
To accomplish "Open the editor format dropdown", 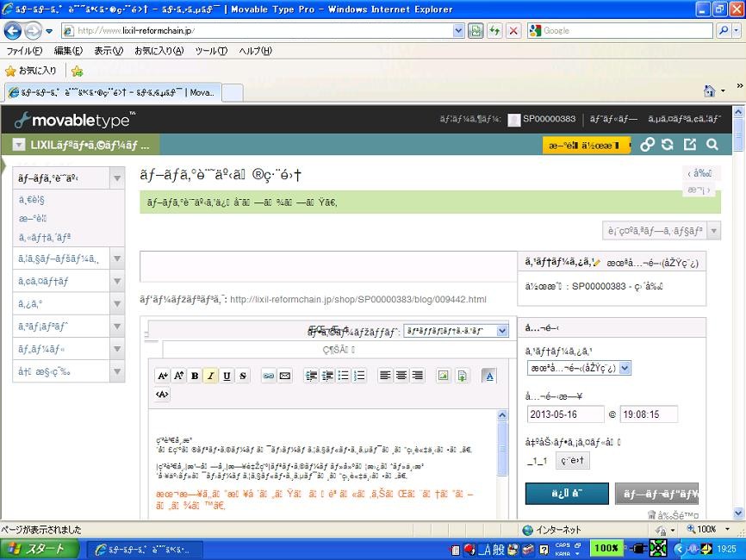I will point(456,331).
